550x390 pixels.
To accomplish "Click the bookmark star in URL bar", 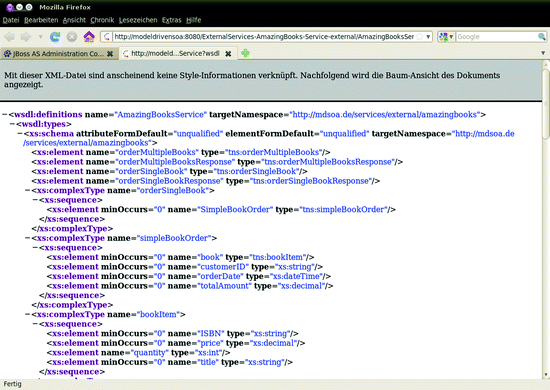I will click(420, 36).
